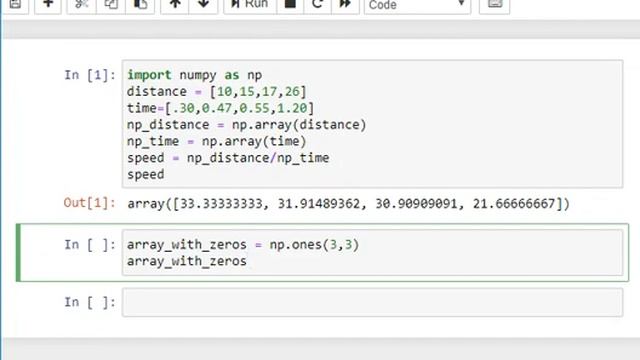This screenshot has height=360, width=640.
Task: Insert a cell below with plus icon
Action: (x=48, y=5)
